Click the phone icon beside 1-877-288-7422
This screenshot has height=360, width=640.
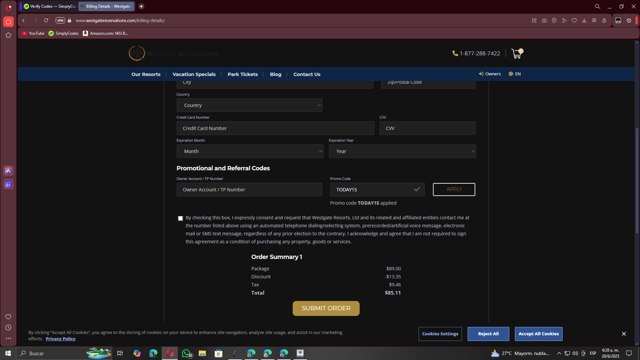pos(455,53)
